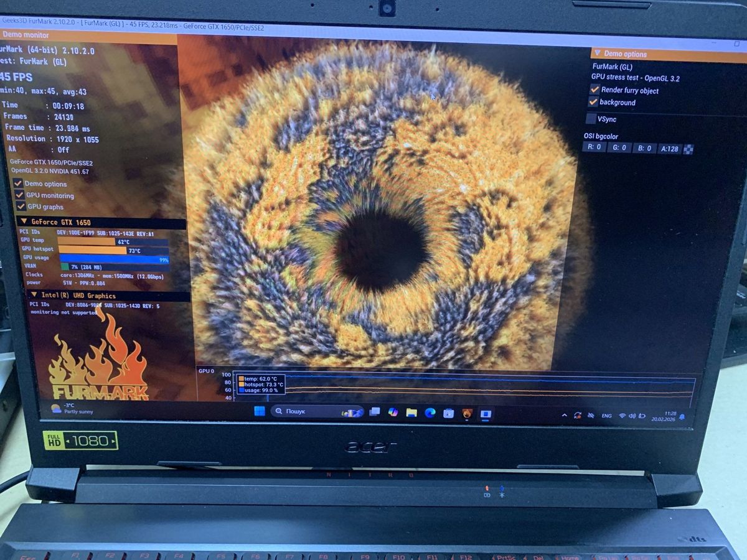Click the Windows Start button
This screenshot has width=747, height=560.
(x=260, y=411)
